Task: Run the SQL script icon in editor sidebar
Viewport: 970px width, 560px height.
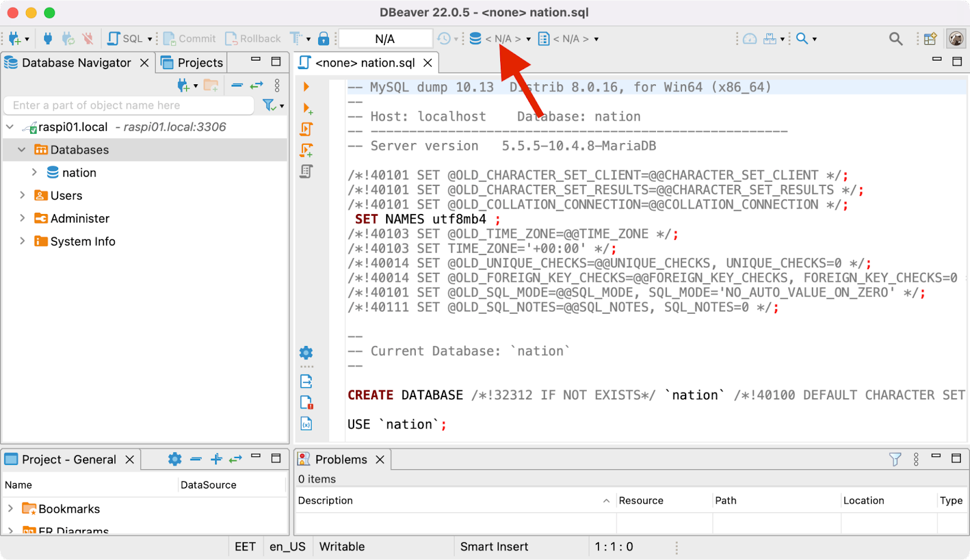Action: 306,129
